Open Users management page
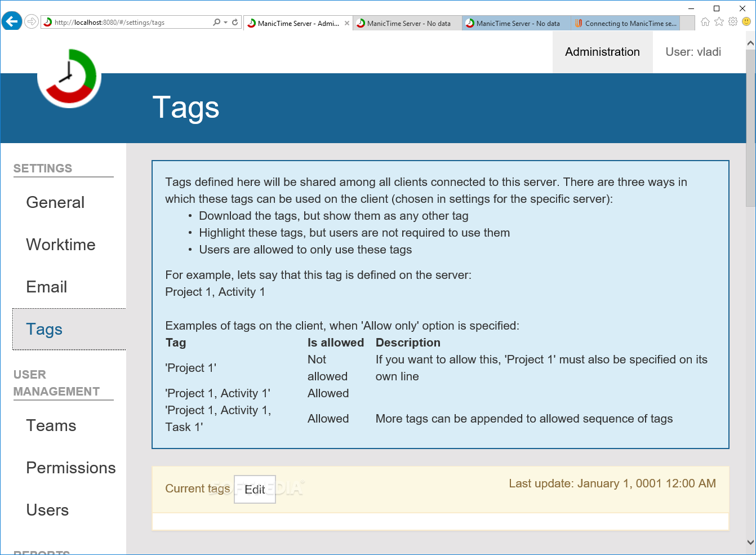 pyautogui.click(x=48, y=510)
